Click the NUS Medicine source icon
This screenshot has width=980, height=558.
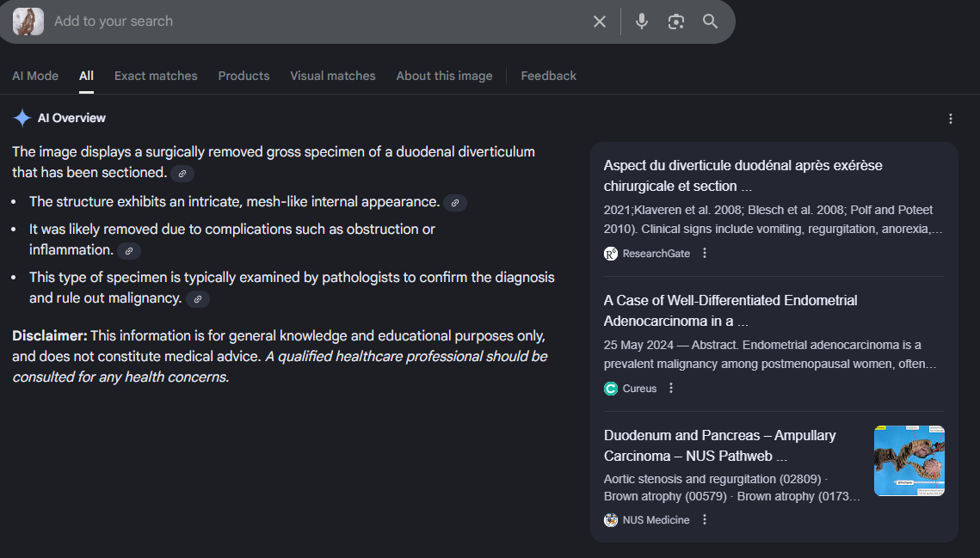tap(611, 520)
